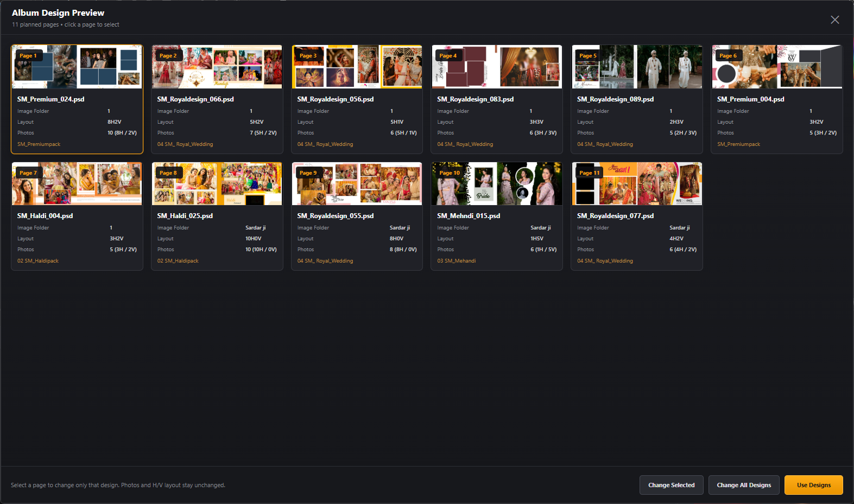
Task: Select the Page 7 Haldi thumbnail
Action: [77, 183]
